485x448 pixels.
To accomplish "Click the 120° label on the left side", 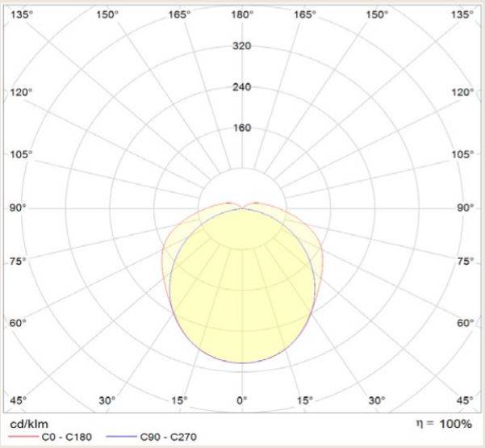I will click(21, 92).
